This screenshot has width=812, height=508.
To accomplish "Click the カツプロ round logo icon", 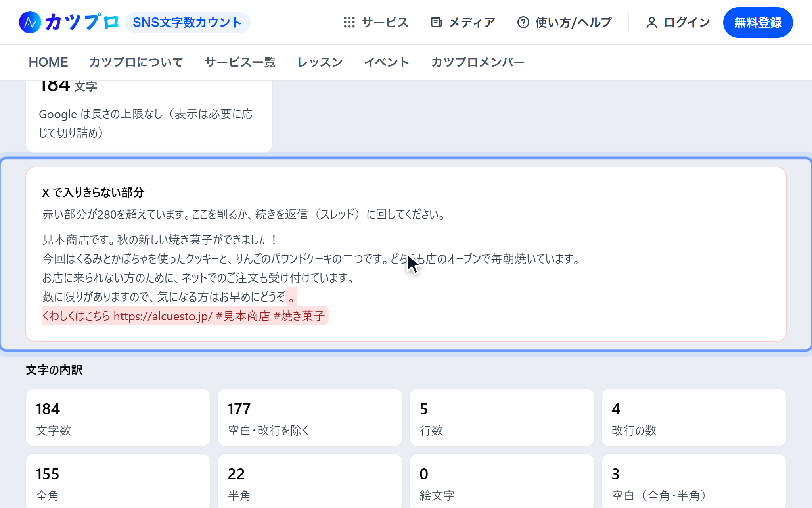I will point(30,22).
